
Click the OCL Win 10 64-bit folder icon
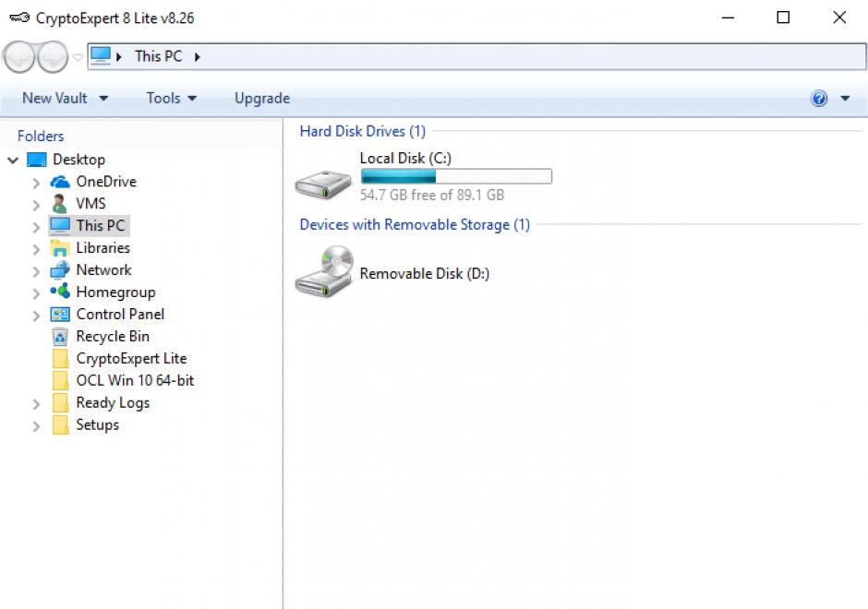click(x=60, y=380)
